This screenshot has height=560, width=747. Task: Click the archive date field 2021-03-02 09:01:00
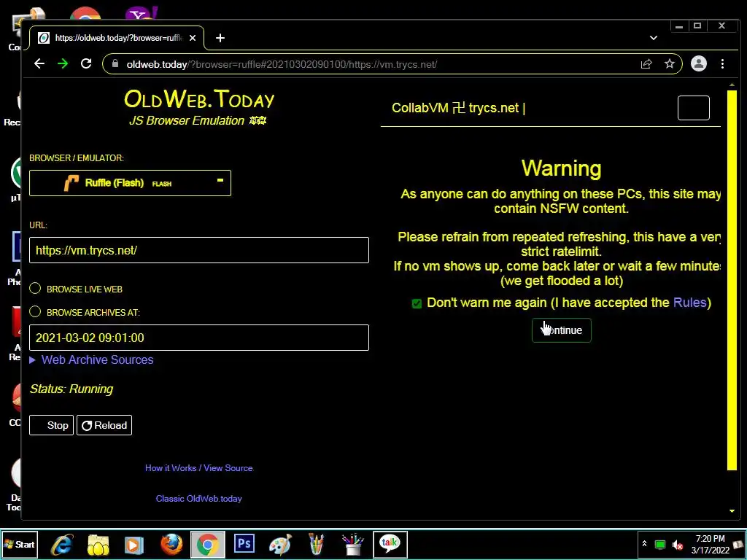coord(199,338)
